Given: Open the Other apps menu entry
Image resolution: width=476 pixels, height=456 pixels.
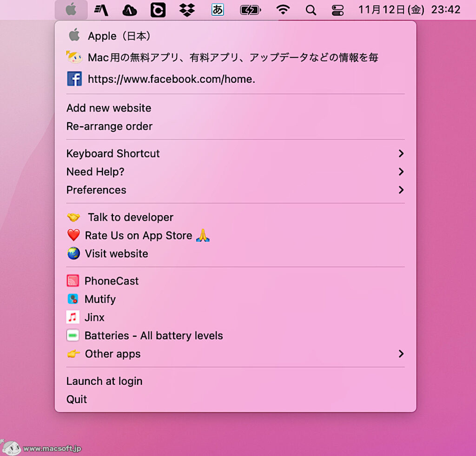Looking at the screenshot, I should (235, 354).
